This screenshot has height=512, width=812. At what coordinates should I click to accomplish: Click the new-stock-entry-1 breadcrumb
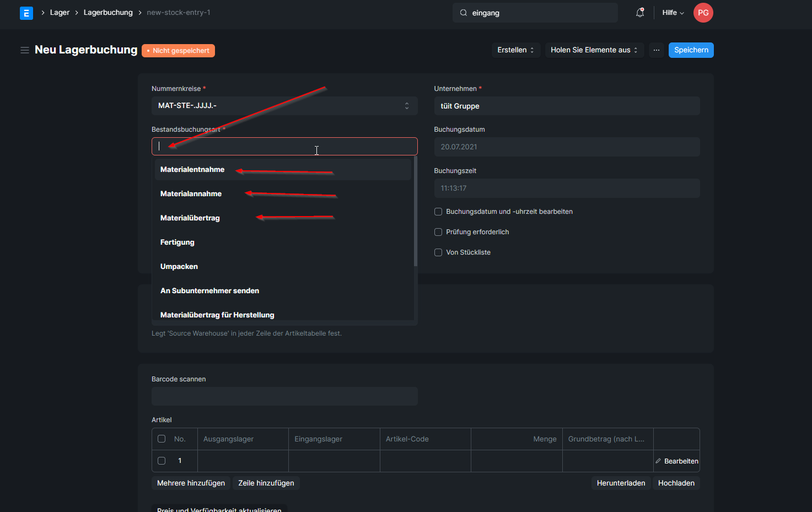179,13
